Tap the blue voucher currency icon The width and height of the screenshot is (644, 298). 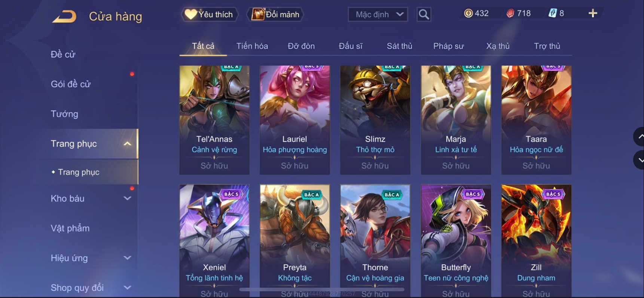pos(553,13)
